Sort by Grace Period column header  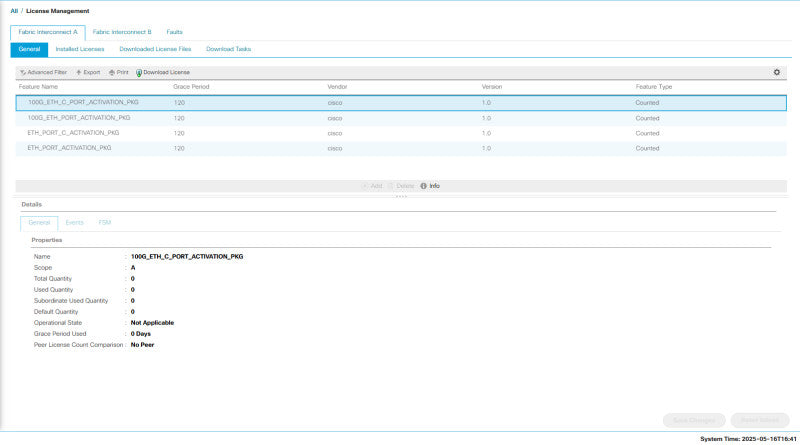coord(191,87)
